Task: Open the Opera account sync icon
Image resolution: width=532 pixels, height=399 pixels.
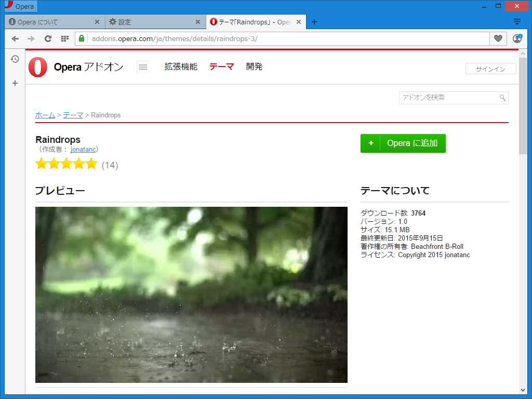Action: pyautogui.click(x=517, y=38)
